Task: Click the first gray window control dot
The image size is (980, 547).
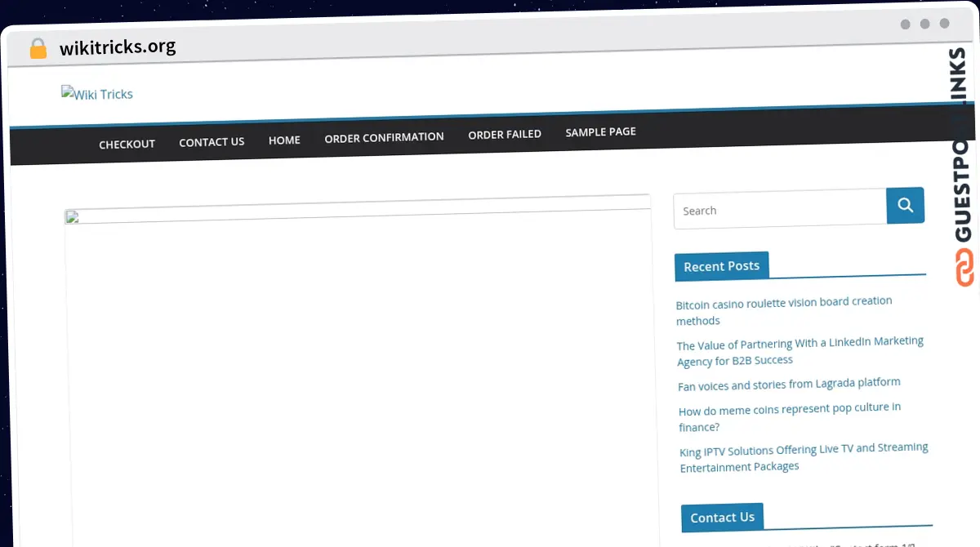Action: pyautogui.click(x=905, y=24)
